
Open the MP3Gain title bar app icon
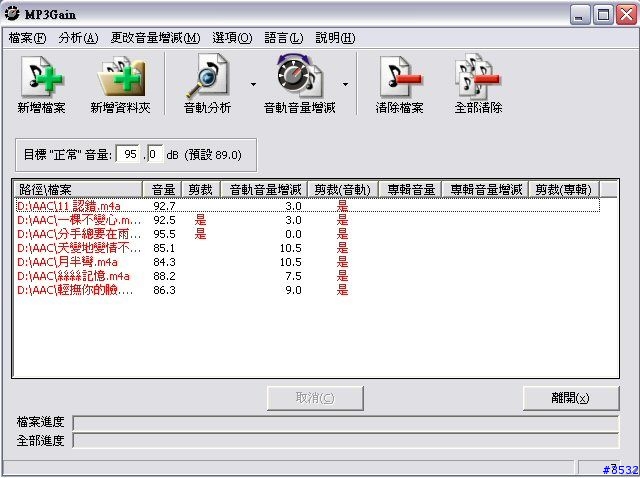click(12, 13)
